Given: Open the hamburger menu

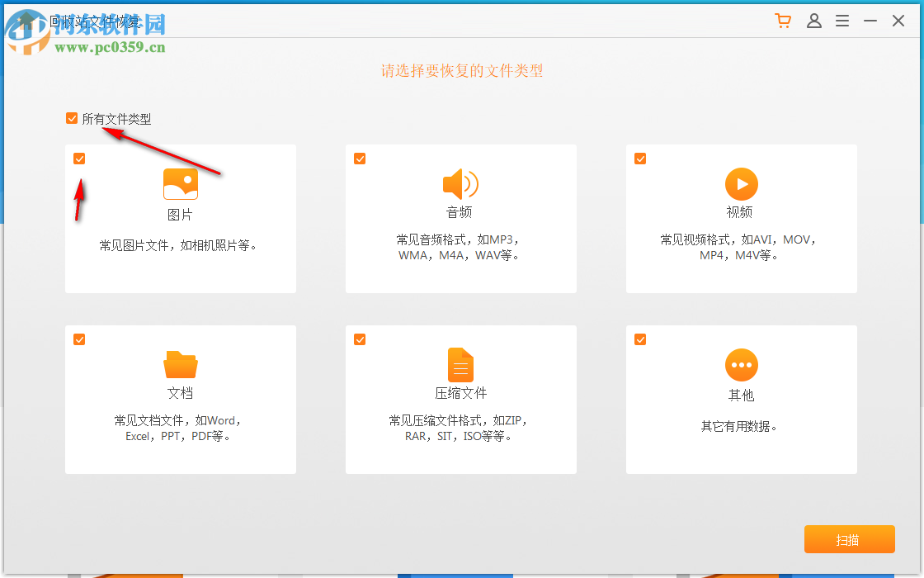Looking at the screenshot, I should (842, 21).
